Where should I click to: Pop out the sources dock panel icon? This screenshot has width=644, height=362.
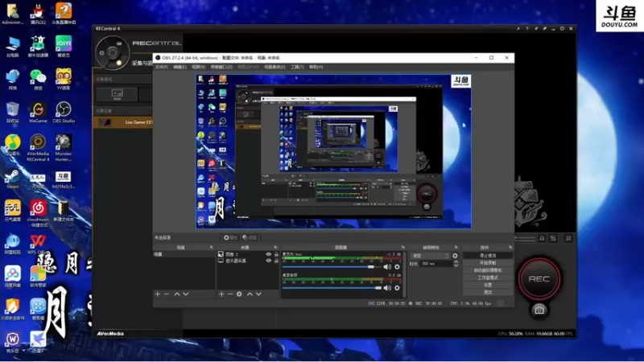click(275, 247)
